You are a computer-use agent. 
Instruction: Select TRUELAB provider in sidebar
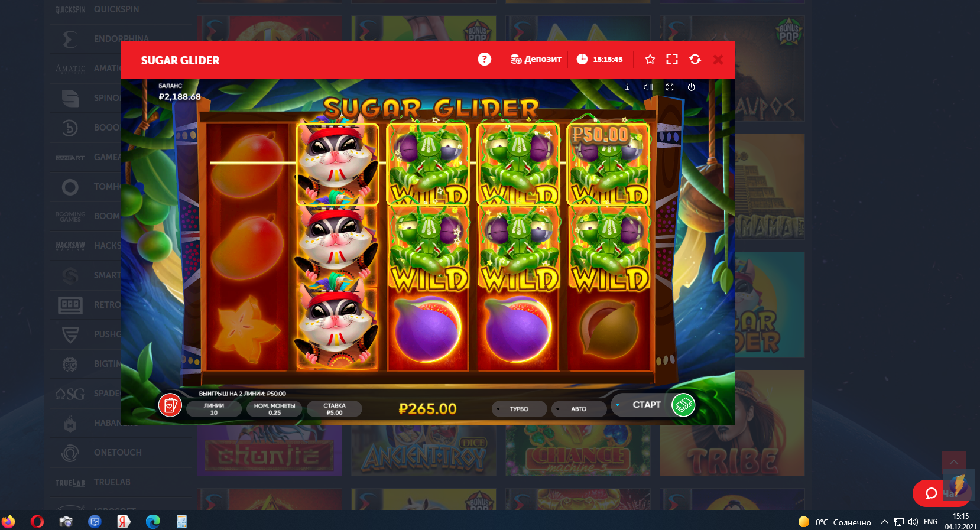point(112,482)
